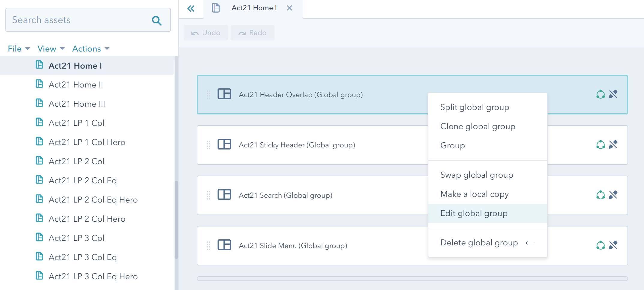Click the layout icon of Act21 Slide Menu
The height and width of the screenshot is (290, 644).
point(224,245)
